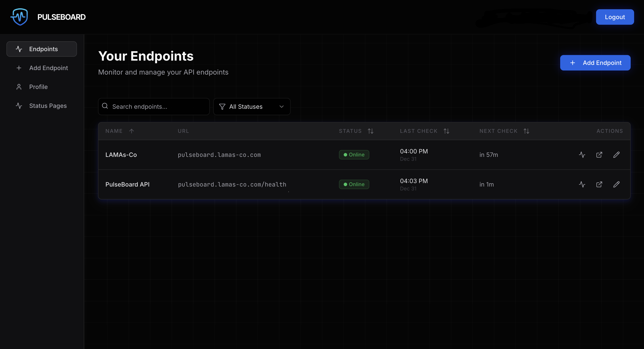644x349 pixels.
Task: Toggle sorting on Next Check column
Action: (526, 131)
